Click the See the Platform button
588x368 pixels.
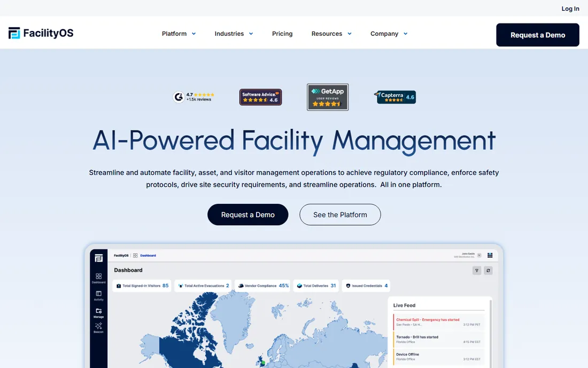340,214
